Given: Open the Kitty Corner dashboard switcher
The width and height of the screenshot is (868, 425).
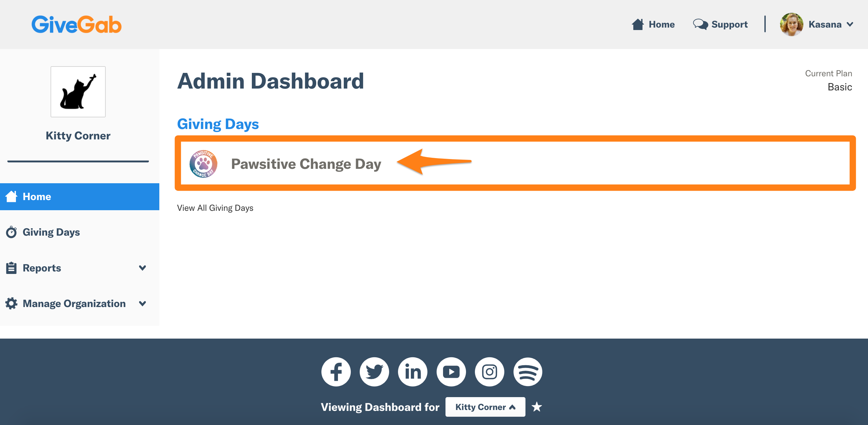Looking at the screenshot, I should click(485, 407).
